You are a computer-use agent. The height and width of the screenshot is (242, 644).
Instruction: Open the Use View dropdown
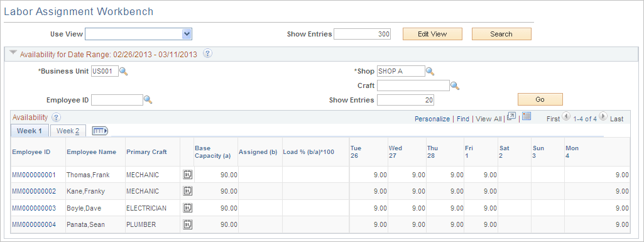pos(138,34)
